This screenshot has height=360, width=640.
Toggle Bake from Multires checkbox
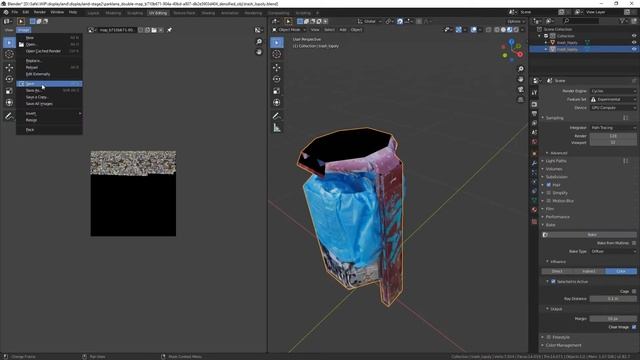pyautogui.click(x=634, y=243)
